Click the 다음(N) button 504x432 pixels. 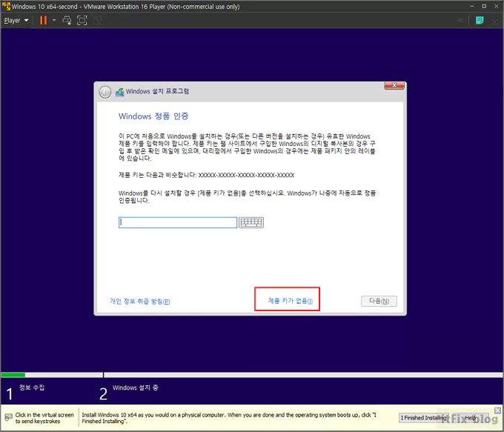379,301
